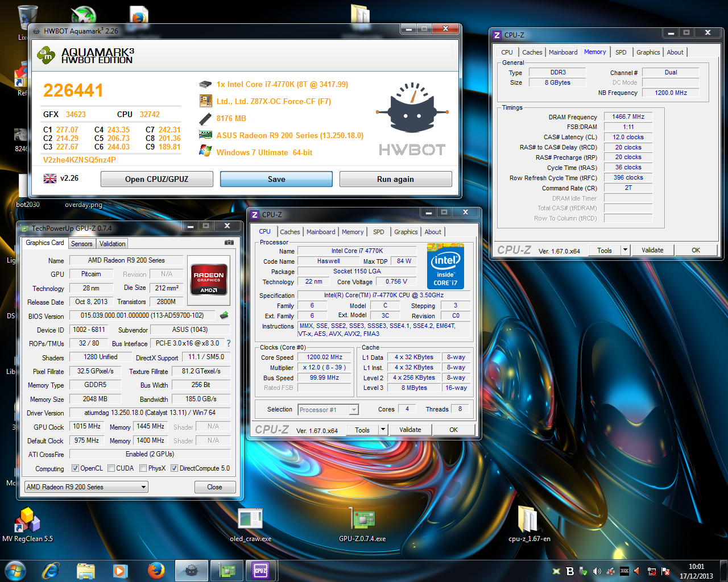Open Windows Media Player from the taskbar
Screen dimensions: 728x582
(x=120, y=571)
